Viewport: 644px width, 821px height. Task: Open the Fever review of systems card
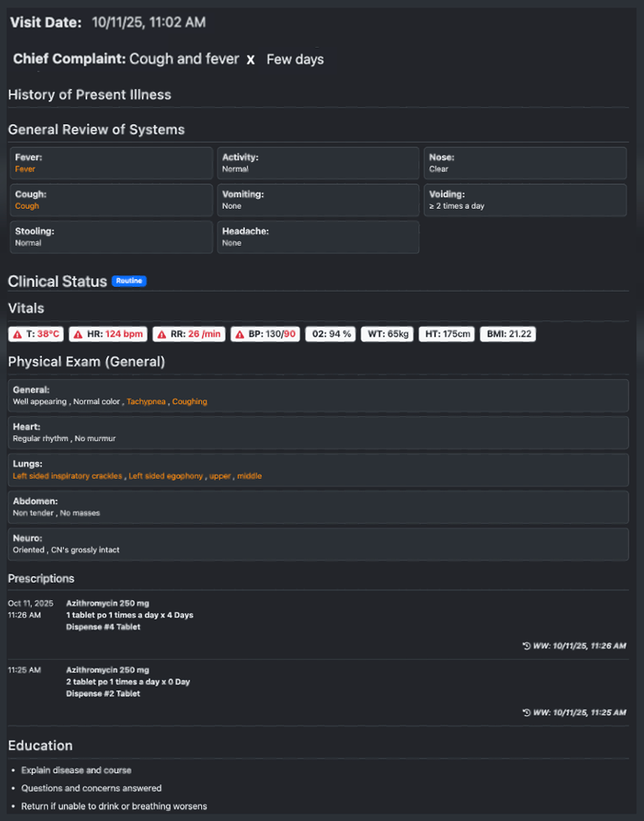(x=111, y=163)
